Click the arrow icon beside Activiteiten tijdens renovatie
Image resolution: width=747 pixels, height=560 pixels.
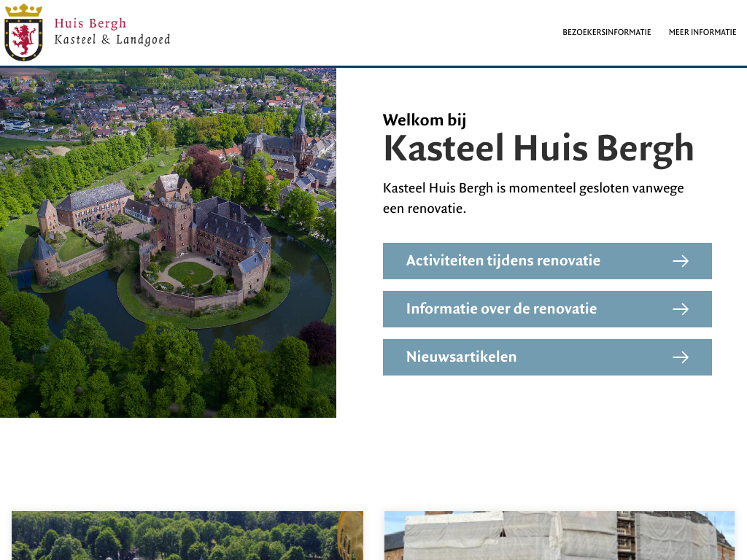(x=680, y=261)
